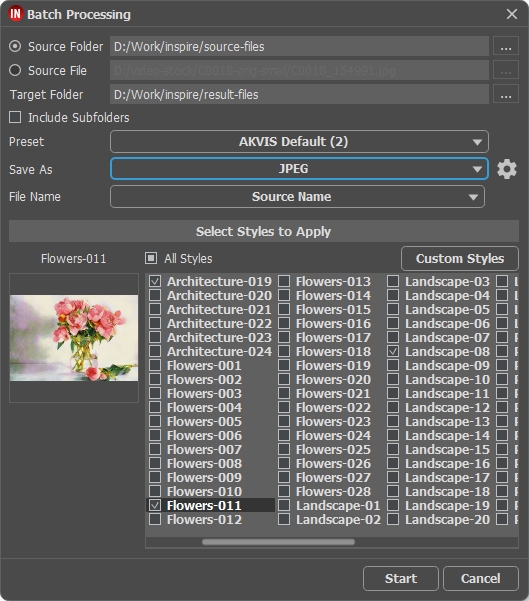Uncheck the Architecture-019 style

coord(155,281)
